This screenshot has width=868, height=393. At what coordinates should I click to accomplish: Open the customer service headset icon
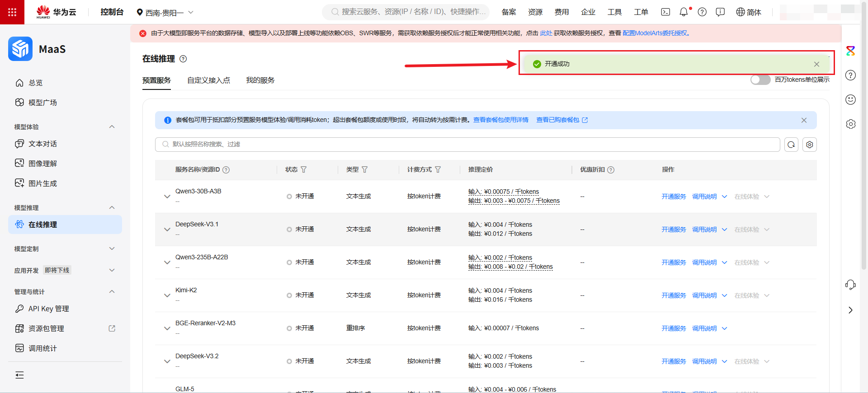[850, 285]
